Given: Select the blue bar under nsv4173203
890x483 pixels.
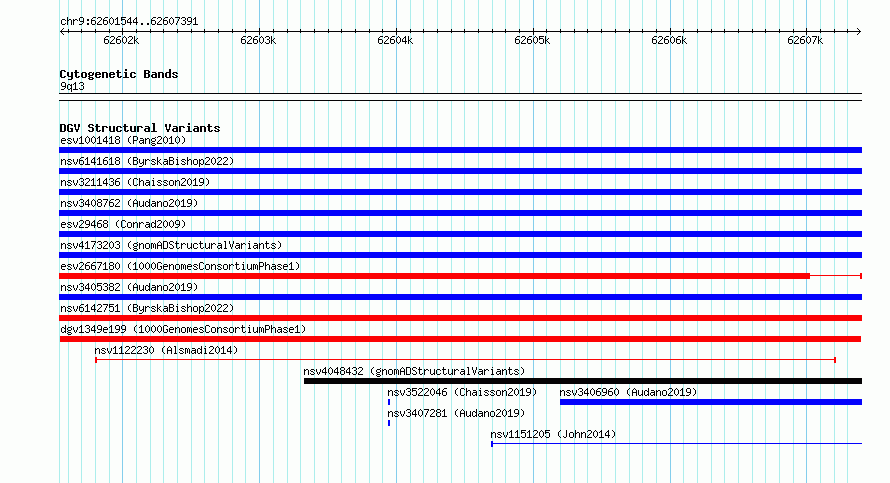Looking at the screenshot, I should click(x=460, y=255).
